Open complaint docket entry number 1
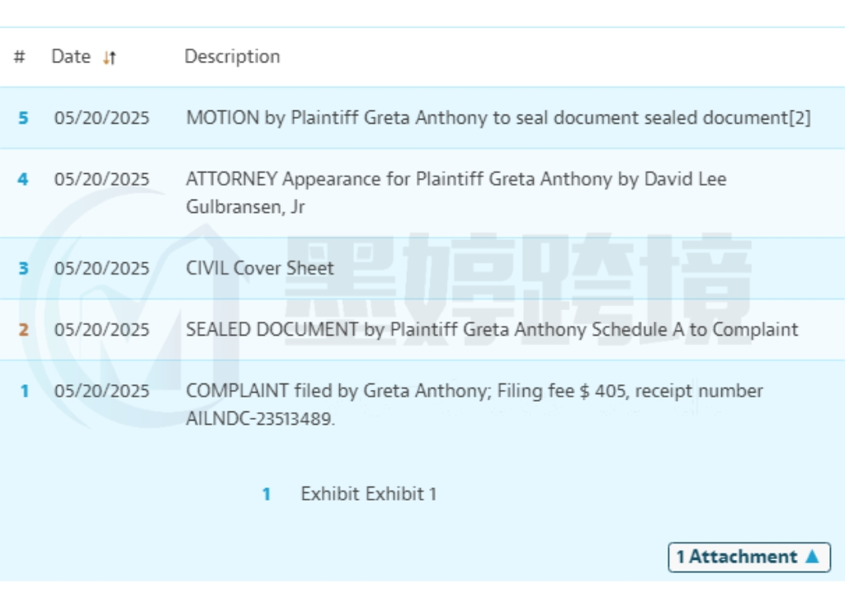The width and height of the screenshot is (845, 616). pyautogui.click(x=24, y=391)
